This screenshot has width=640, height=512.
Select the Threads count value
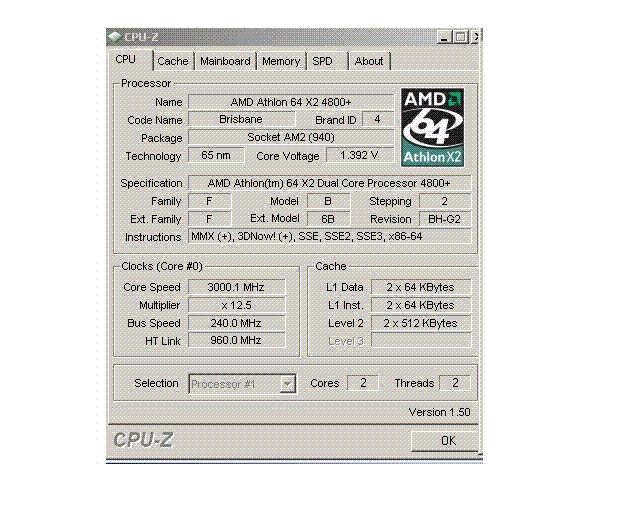(455, 383)
